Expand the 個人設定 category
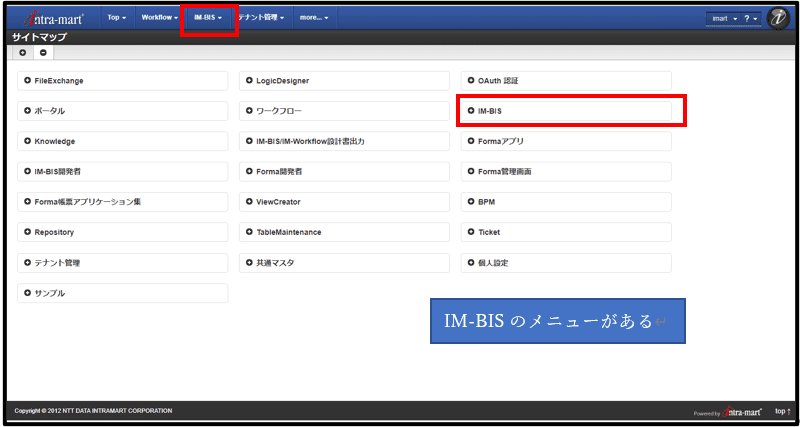800x427 pixels. (566, 263)
